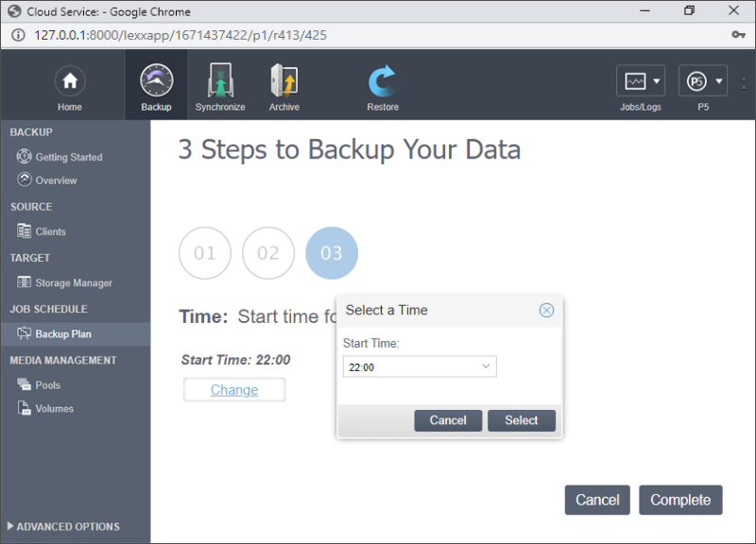Screen dimensions: 756x544
Task: Cancel the Select a Time dialog
Action: [448, 420]
